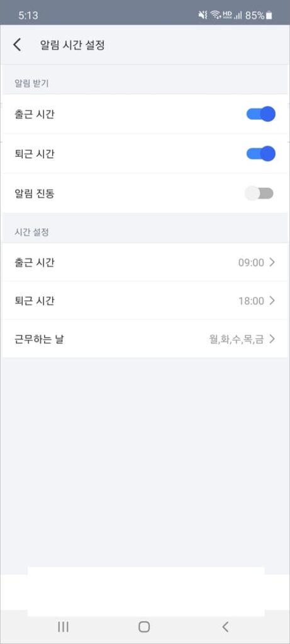Open 출근 시간 row under 시간 설정
The width and height of the screenshot is (290, 644).
(145, 262)
